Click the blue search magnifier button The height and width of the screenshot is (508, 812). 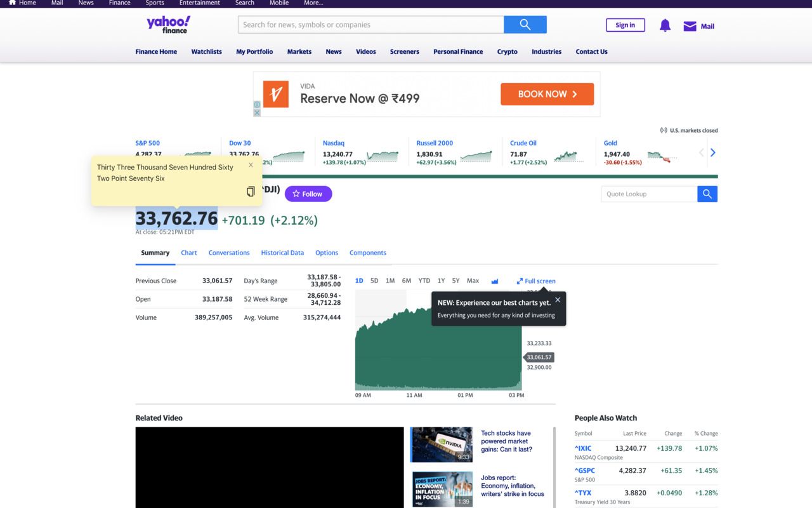click(525, 25)
